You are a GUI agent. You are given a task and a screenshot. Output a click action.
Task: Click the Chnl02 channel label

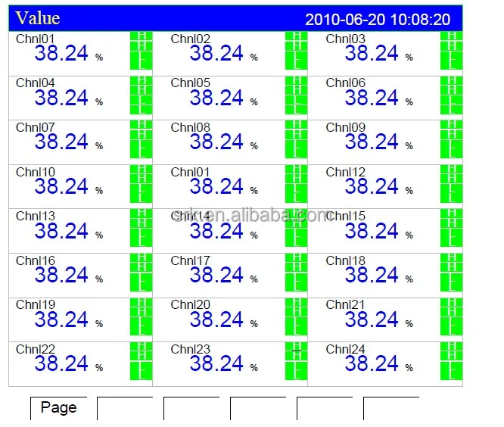pos(190,39)
